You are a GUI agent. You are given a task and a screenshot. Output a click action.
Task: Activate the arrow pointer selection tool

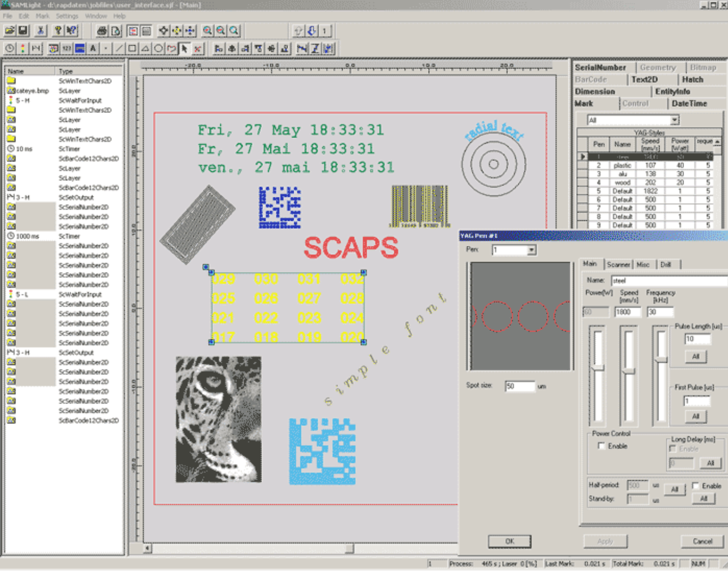[185, 48]
